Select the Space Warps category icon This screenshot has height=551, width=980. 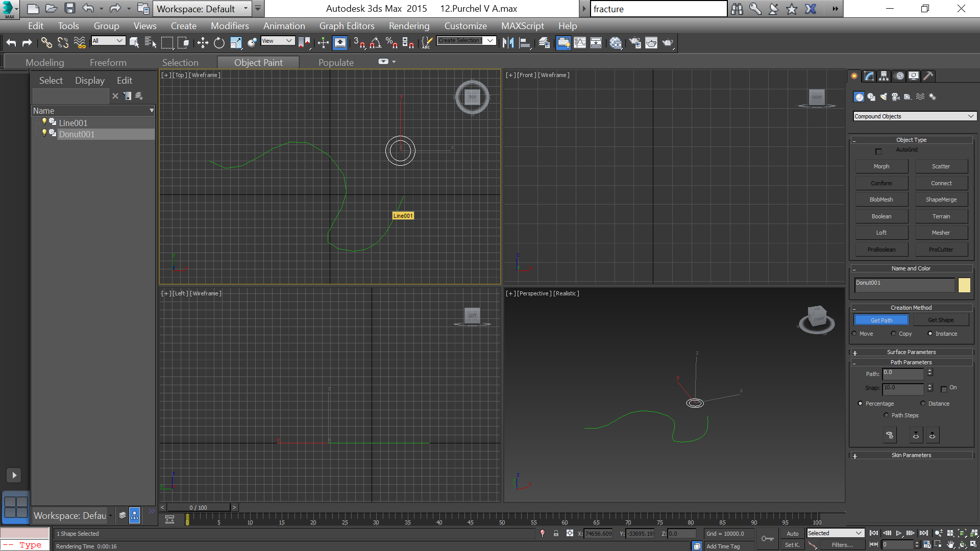point(920,97)
